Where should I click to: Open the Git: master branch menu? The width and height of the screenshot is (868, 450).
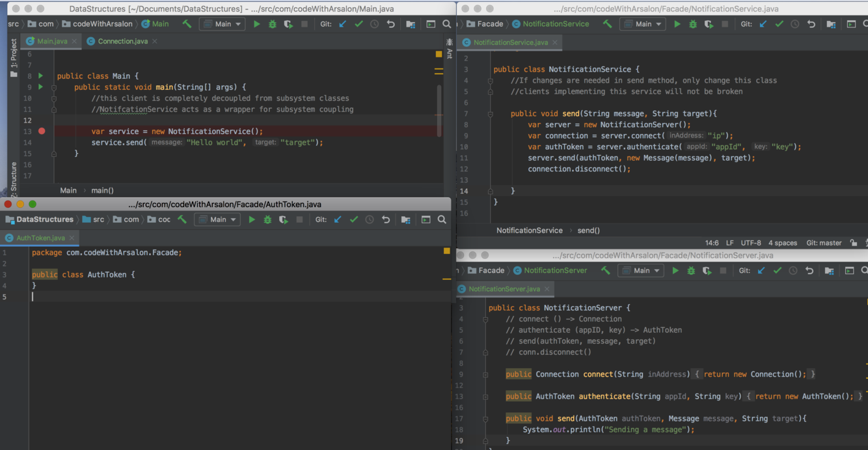click(x=824, y=243)
